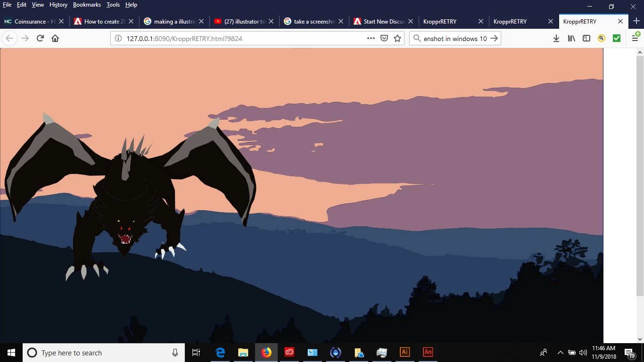The image size is (644, 362).
Task: Open Adobe Illustrator from taskbar
Action: click(x=405, y=353)
